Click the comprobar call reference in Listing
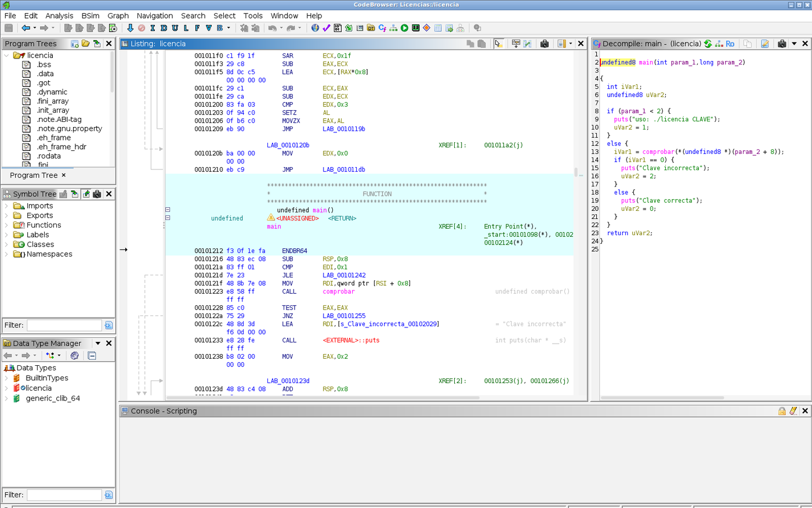This screenshot has height=508, width=812. click(x=339, y=291)
